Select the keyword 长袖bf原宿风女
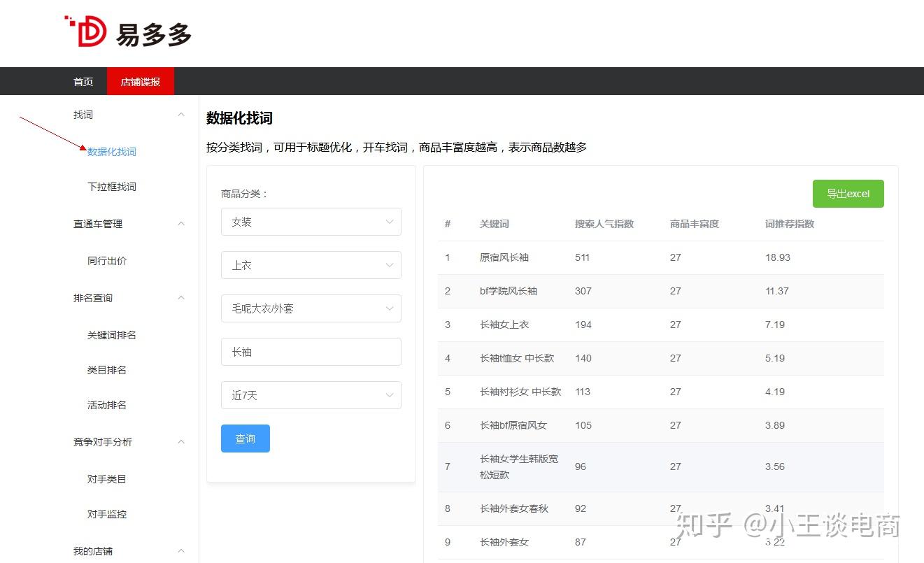Image resolution: width=924 pixels, height=563 pixels. click(513, 425)
